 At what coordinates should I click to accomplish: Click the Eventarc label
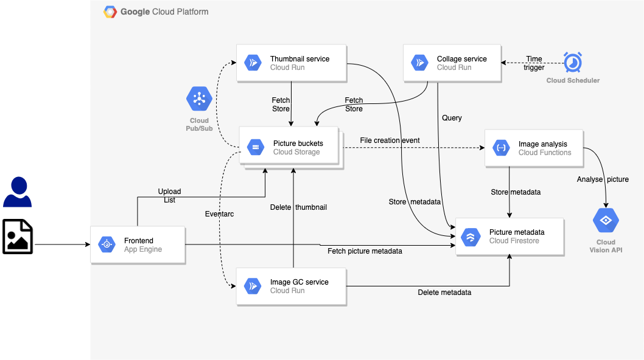click(219, 214)
